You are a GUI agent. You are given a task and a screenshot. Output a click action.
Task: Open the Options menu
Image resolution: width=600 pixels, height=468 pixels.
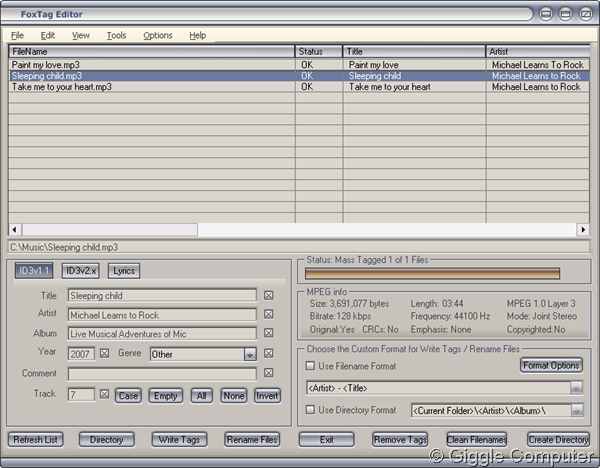pyautogui.click(x=158, y=36)
